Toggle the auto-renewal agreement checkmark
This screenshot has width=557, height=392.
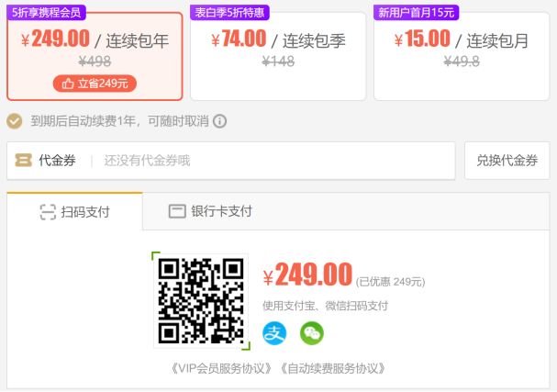[x=14, y=121]
